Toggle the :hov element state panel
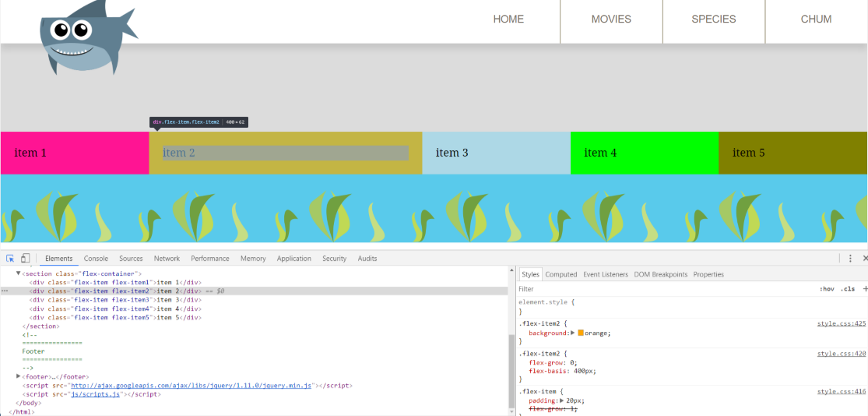This screenshot has height=416, width=868. pyautogui.click(x=827, y=289)
